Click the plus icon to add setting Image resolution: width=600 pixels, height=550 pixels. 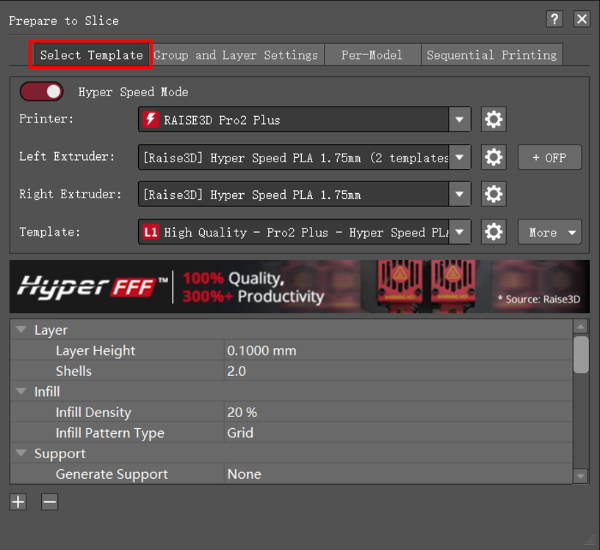18,502
